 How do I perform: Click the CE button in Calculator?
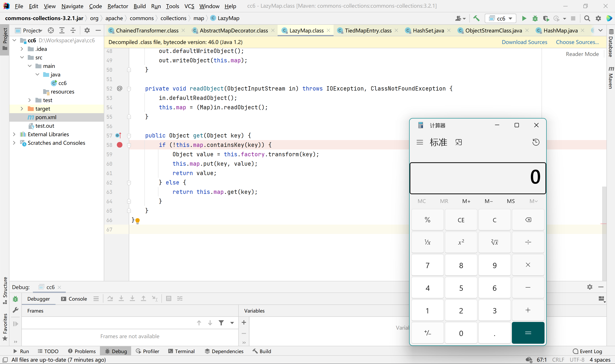pos(461,220)
